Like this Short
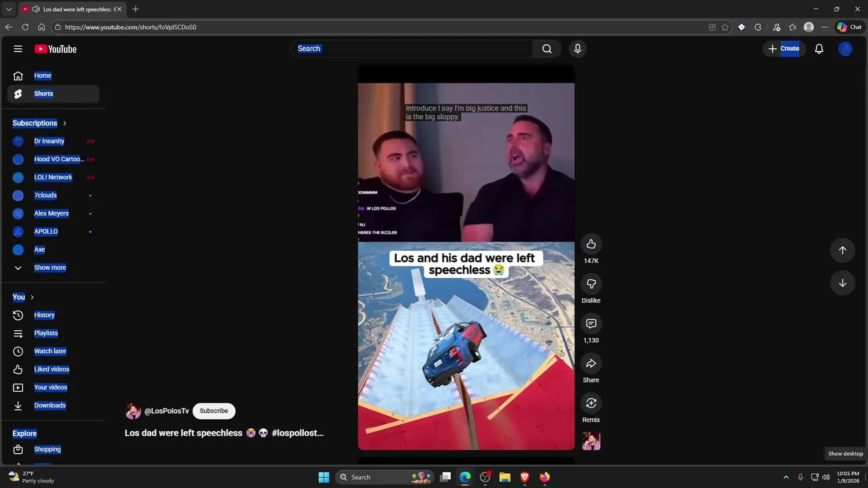Screen dimensions: 868x488 tap(591, 244)
